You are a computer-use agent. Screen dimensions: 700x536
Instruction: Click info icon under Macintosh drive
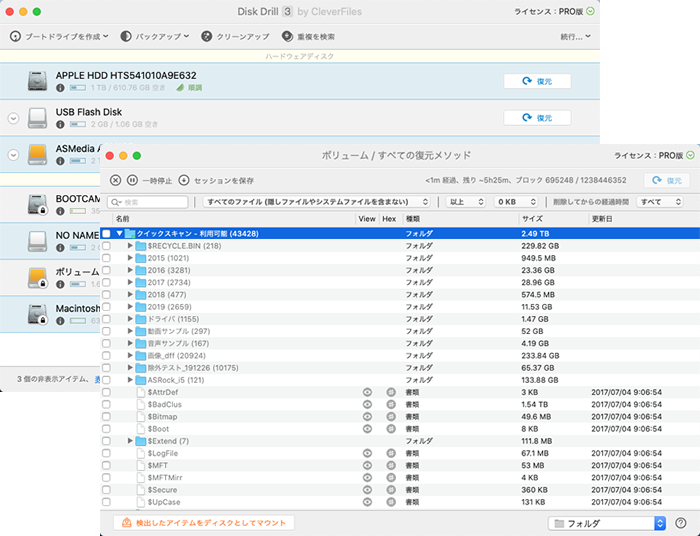pyautogui.click(x=60, y=321)
